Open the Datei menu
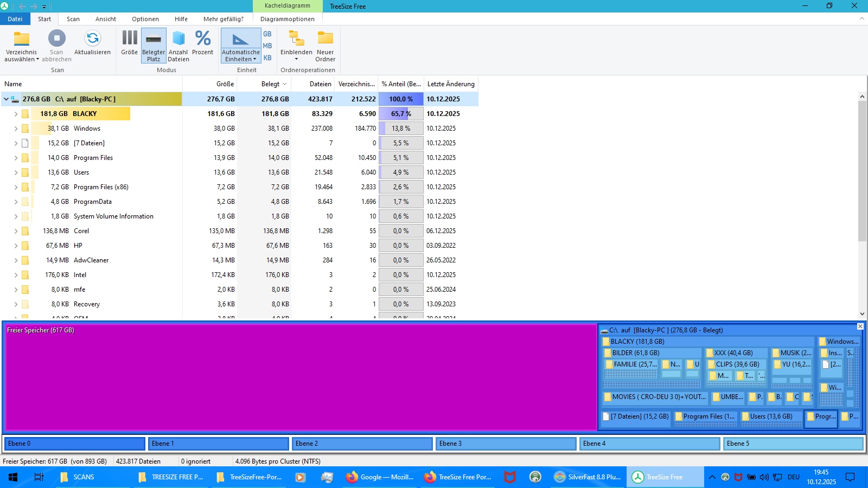 tap(15, 19)
